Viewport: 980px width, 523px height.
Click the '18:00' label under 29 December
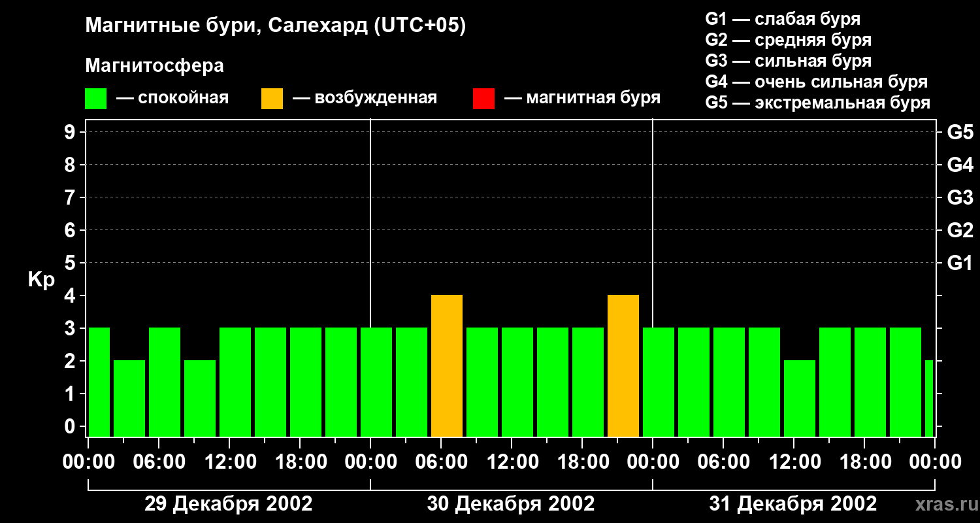tap(300, 462)
